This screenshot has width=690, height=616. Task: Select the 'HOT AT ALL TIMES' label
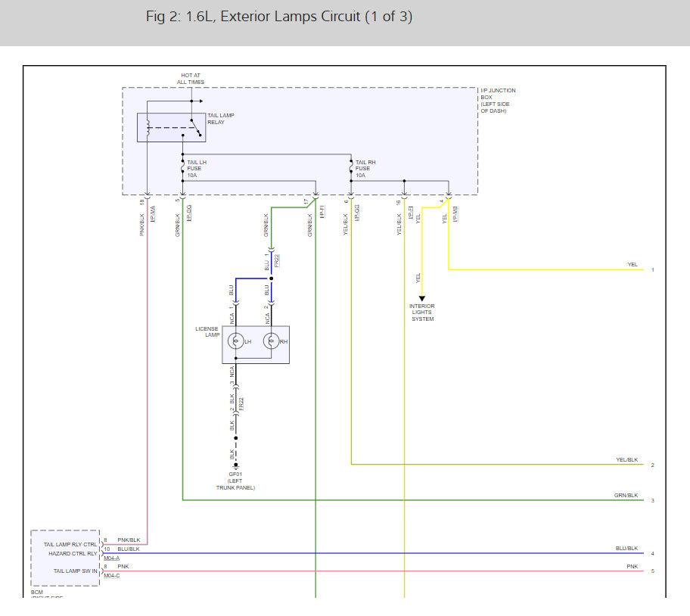[x=191, y=79]
